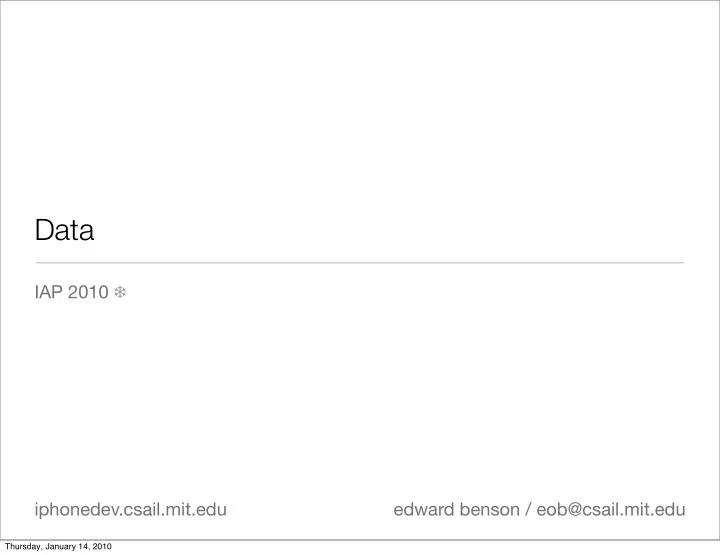Select the edward benson author name
This screenshot has width=720, height=555.
(456, 510)
